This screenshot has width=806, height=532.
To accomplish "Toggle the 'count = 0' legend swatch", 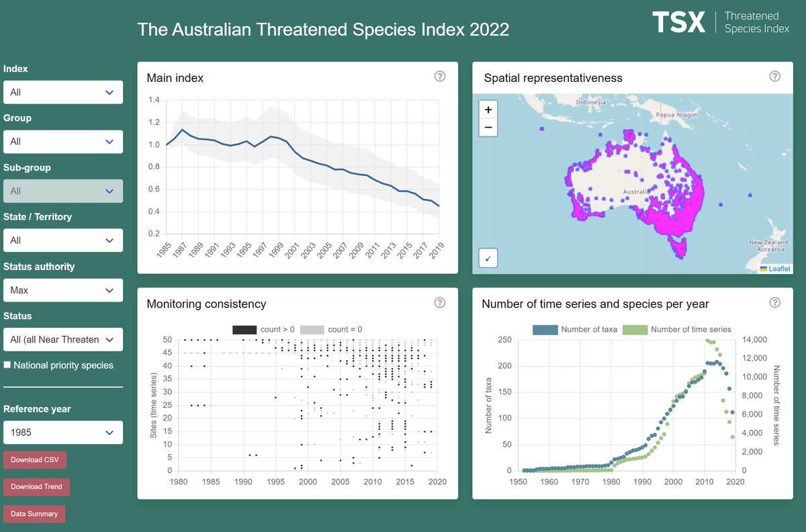I will 312,329.
